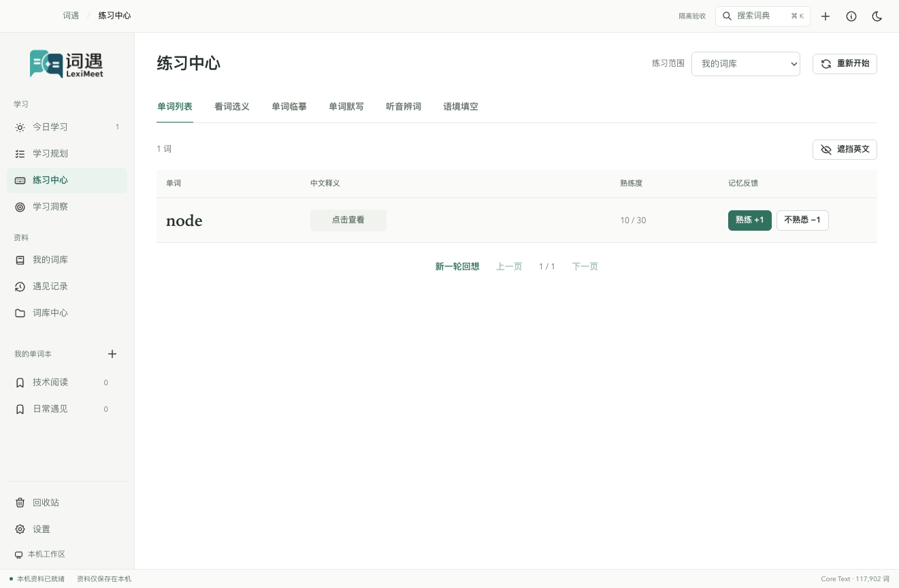The height and width of the screenshot is (588, 899).
Task: Click the word 'node' in table
Action: coord(184,220)
